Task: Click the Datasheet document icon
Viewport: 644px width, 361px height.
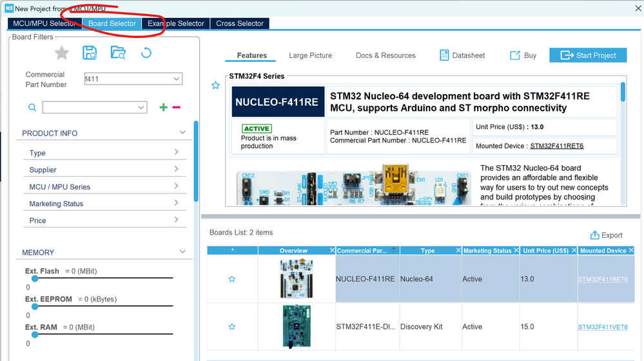Action: [x=444, y=55]
